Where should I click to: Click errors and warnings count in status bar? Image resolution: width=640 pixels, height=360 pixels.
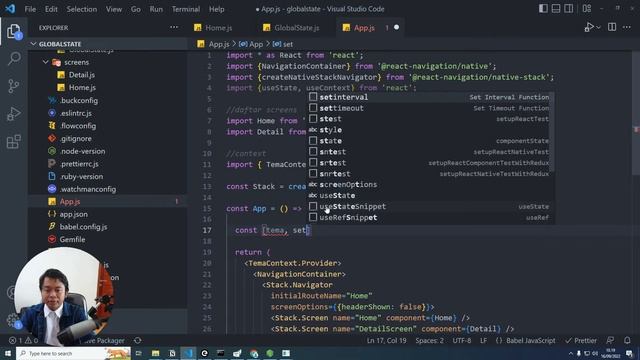click(24, 340)
